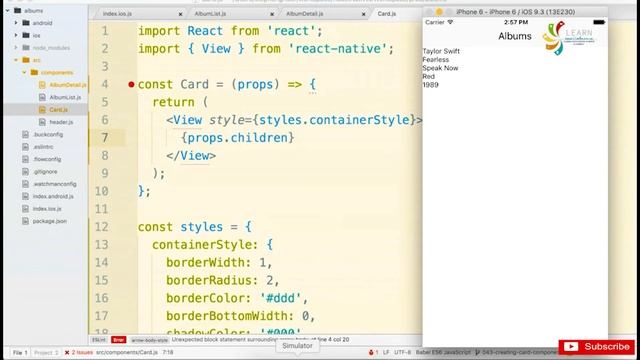Image resolution: width=640 pixels, height=360 pixels.
Task: Collapse the components folder arrow
Action: tap(24, 72)
